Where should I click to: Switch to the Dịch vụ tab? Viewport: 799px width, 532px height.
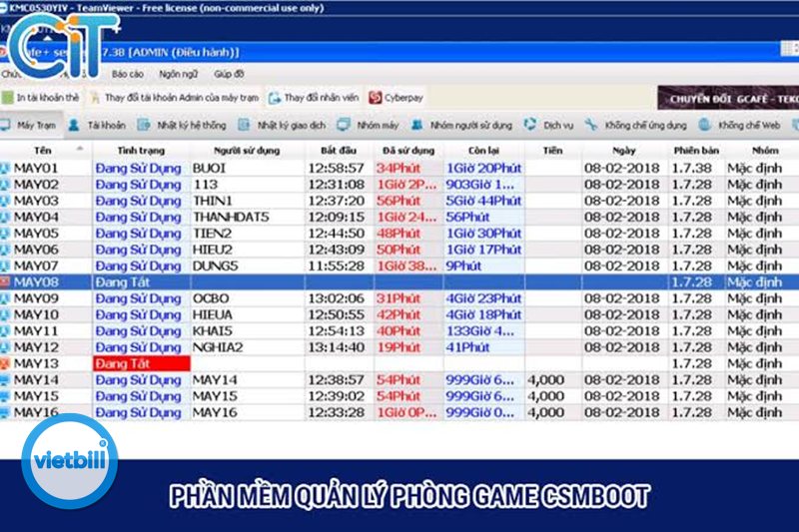point(548,125)
